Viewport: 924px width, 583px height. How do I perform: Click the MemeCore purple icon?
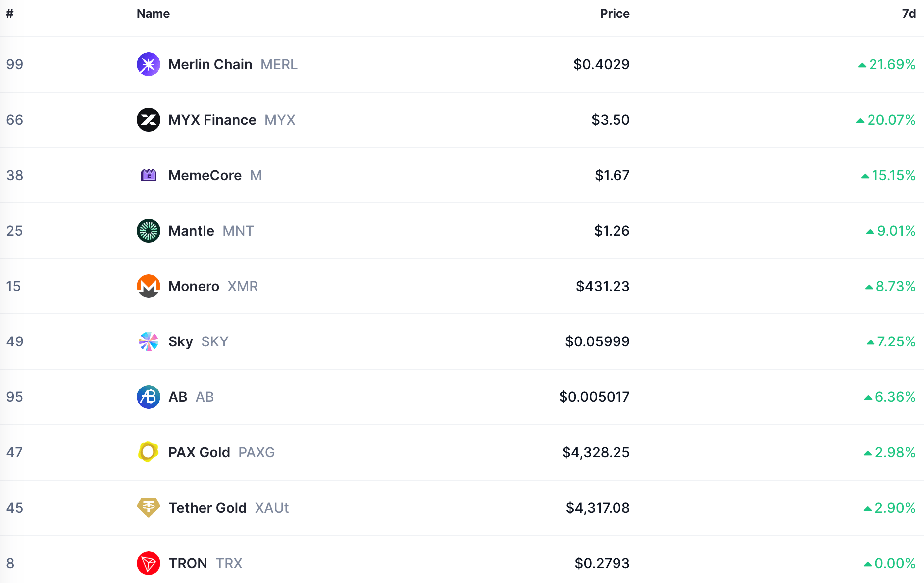148,175
